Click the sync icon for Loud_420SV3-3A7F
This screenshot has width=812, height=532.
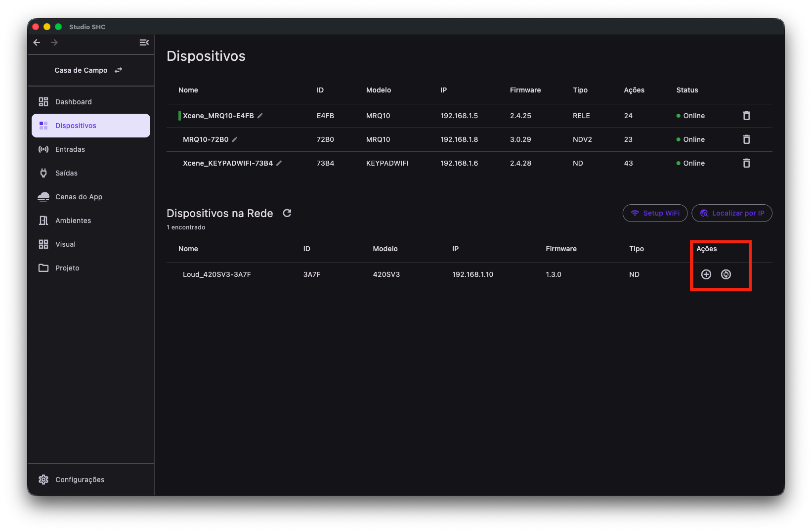click(x=726, y=274)
